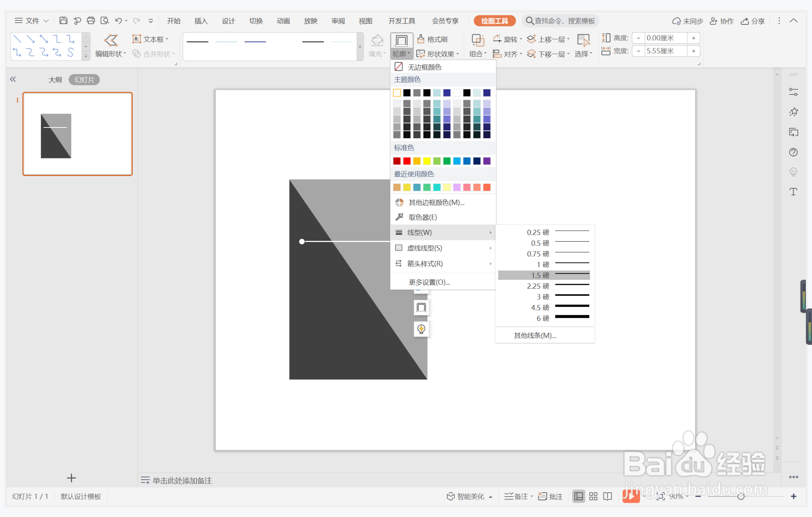Click the width 5.55厘米 input field

tap(666, 51)
